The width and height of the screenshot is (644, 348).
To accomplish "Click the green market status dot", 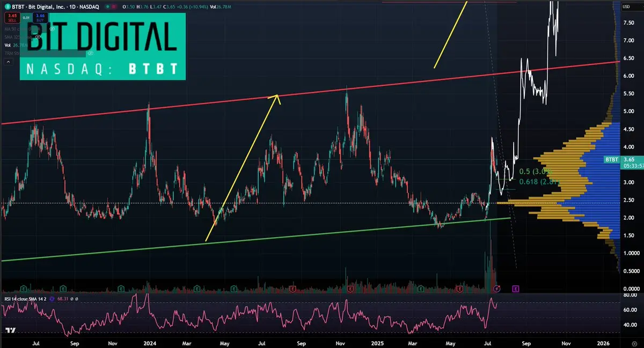I will point(107,7).
